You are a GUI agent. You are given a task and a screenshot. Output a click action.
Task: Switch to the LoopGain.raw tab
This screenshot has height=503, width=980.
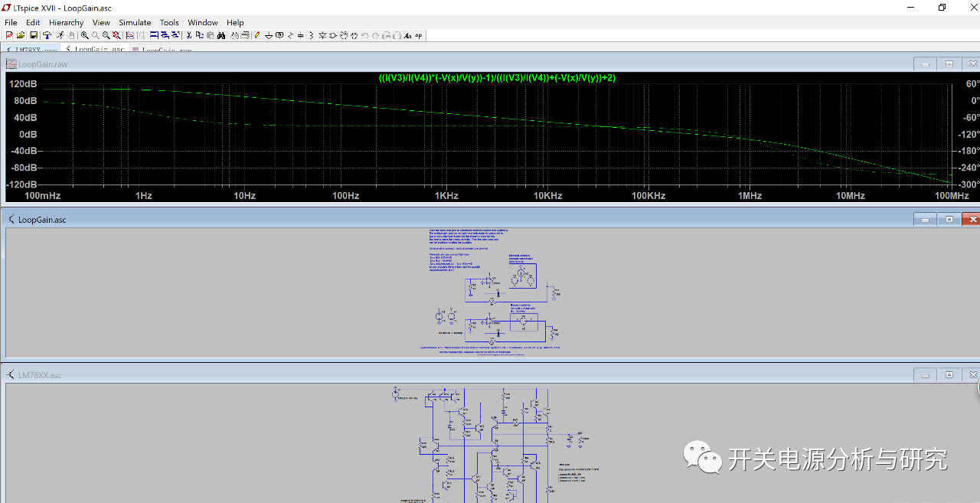point(162,48)
